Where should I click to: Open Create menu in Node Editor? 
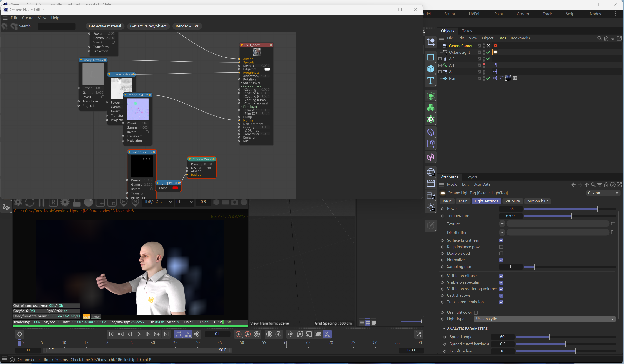(27, 18)
